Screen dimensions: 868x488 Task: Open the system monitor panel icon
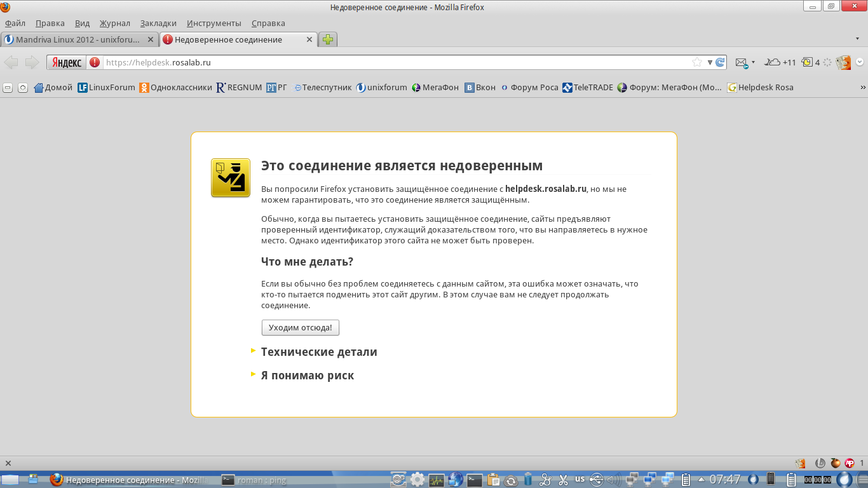tap(437, 480)
